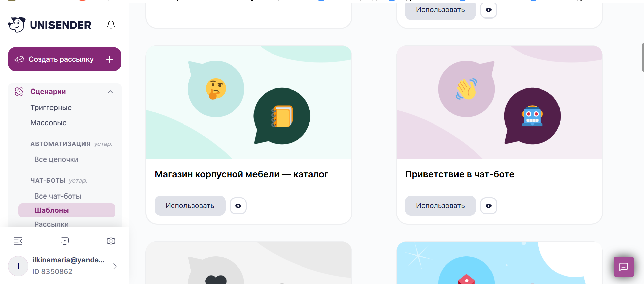This screenshot has height=284, width=644.
Task: Click the plus icon on Создать рассылку
Action: (x=110, y=59)
